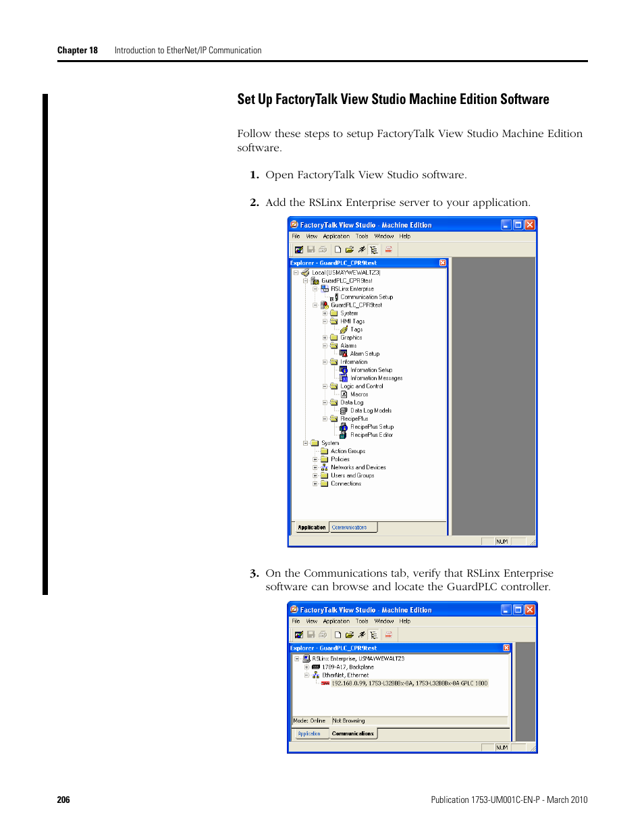Collapse EtherNet, Ethernet node
Viewport: 644px width, 834px height.
pyautogui.click(x=306, y=675)
